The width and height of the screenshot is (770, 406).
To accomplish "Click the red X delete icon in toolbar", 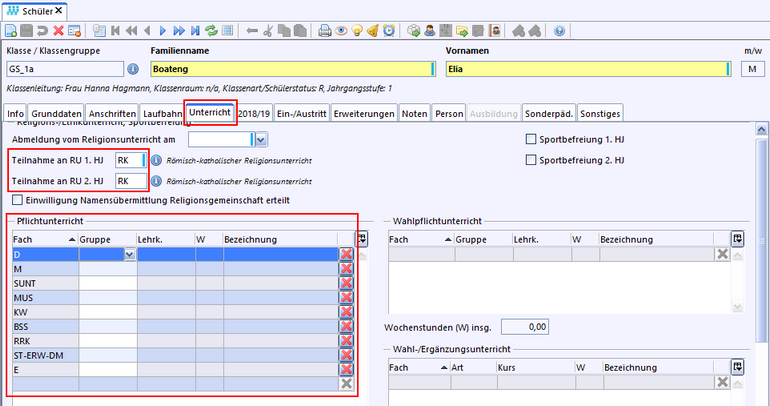I will coord(58,31).
